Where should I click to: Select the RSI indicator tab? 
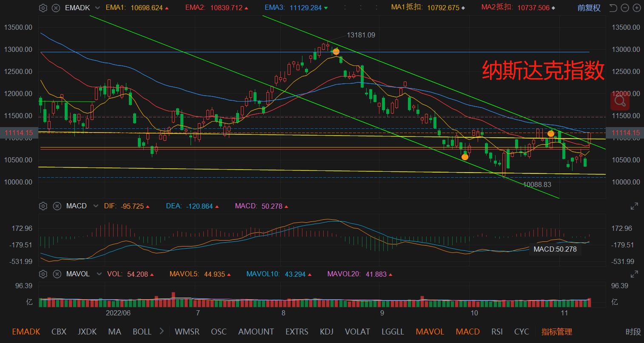click(x=497, y=332)
